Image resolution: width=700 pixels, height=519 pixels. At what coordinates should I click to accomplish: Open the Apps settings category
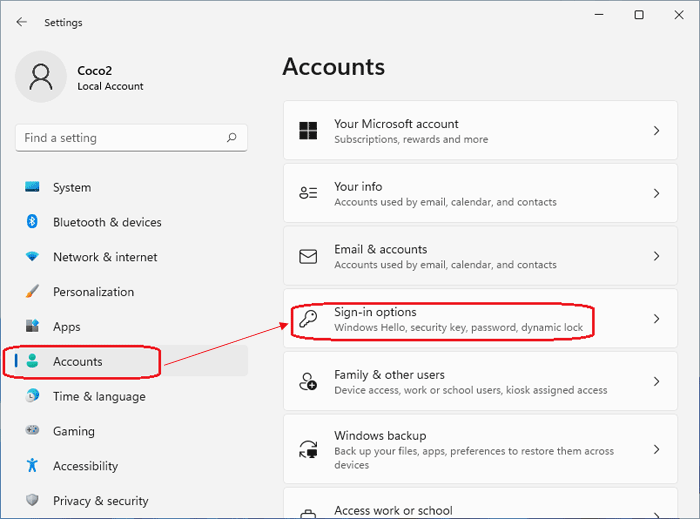point(131,327)
